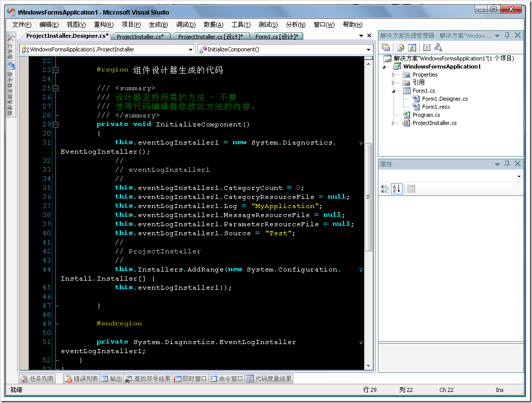Image resolution: width=532 pixels, height=403 pixels.
Task: Collapse the WindowsFormsApplication1 project node
Action: click(384, 67)
